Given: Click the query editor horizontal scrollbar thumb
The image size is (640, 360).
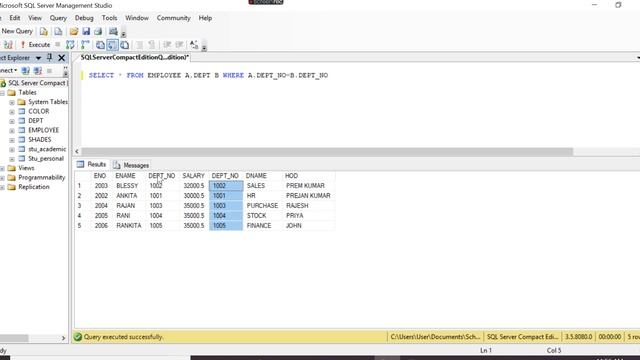Looking at the screenshot, I should tap(327, 151).
